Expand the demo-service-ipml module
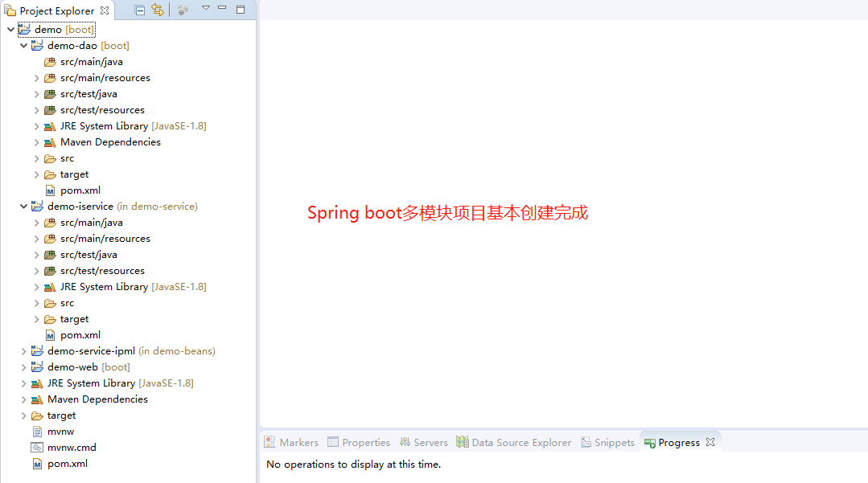The image size is (868, 483). coord(23,350)
